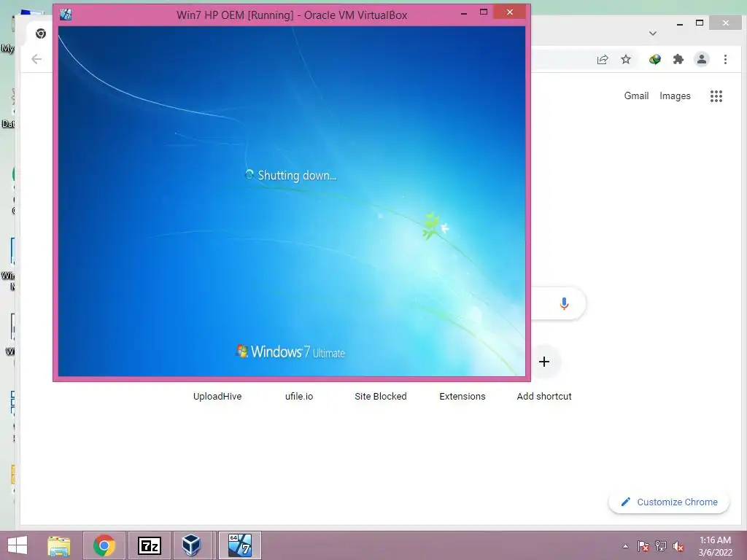This screenshot has height=560, width=747.
Task: Click the plus Add shortcut button
Action: (x=544, y=362)
